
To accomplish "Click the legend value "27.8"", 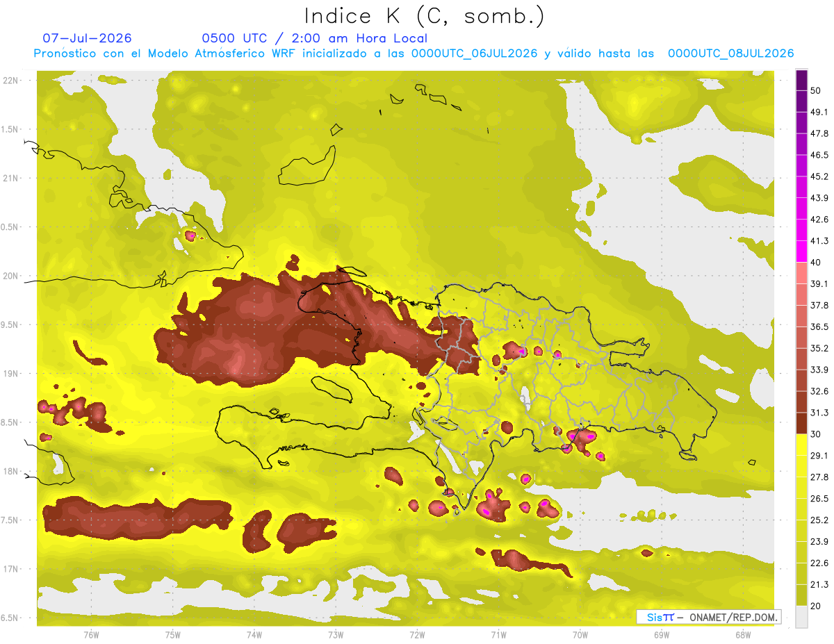I will coord(819,477).
